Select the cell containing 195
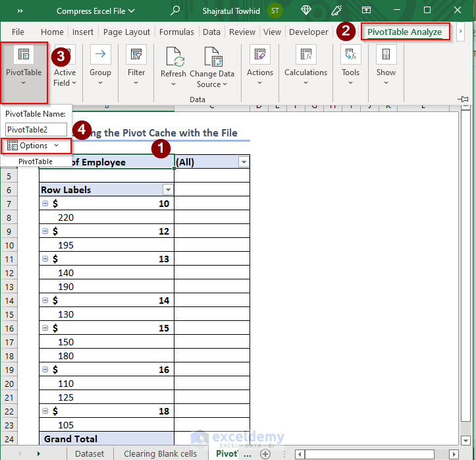The height and width of the screenshot is (460, 476). tap(107, 245)
